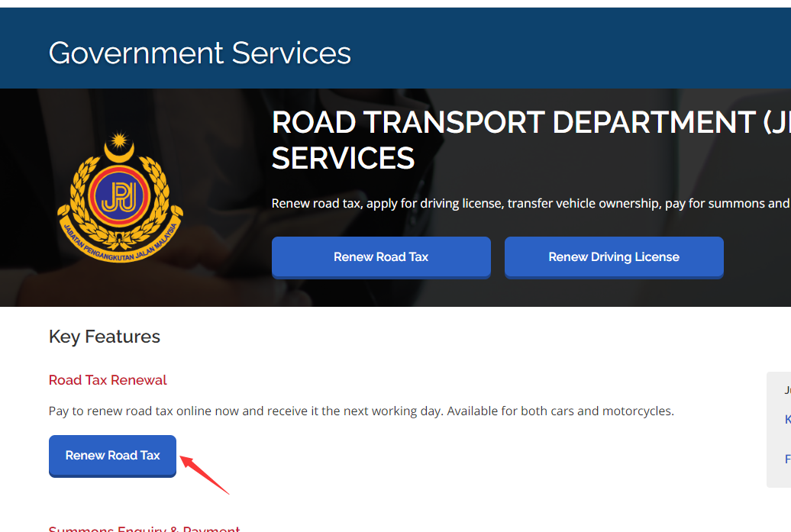
Task: Click the red arrow annotation
Action: [x=205, y=475]
